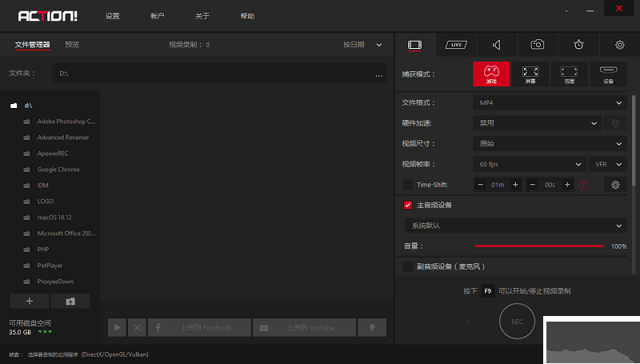Image resolution: width=640 pixels, height=364 pixels.
Task: Adjust the 音量 volume slider
Action: pos(539,246)
